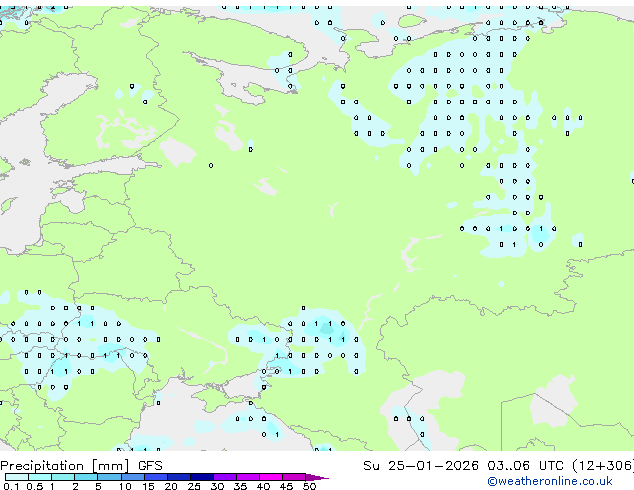Click the 0.5–1 mm legend color swatch
Viewport: 634px width, 490px height.
[40, 477]
